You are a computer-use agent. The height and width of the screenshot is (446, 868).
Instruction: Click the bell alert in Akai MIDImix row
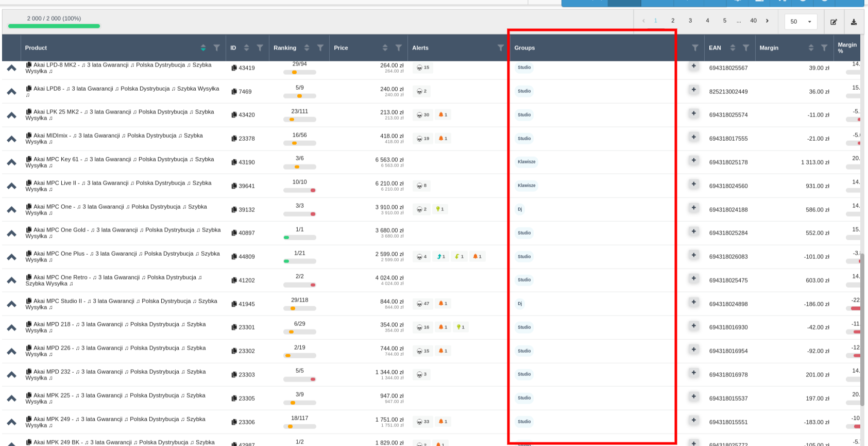coord(443,139)
